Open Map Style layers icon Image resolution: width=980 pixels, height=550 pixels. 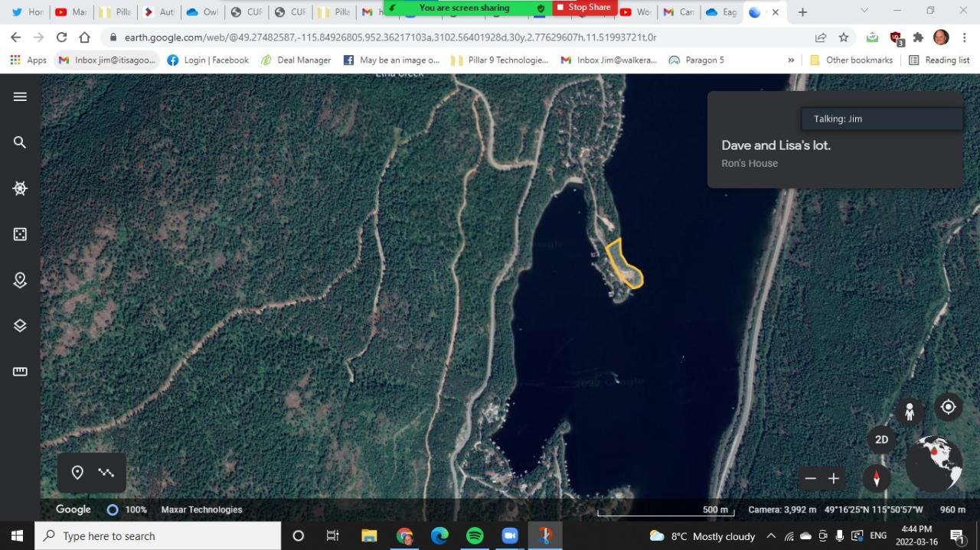20,326
